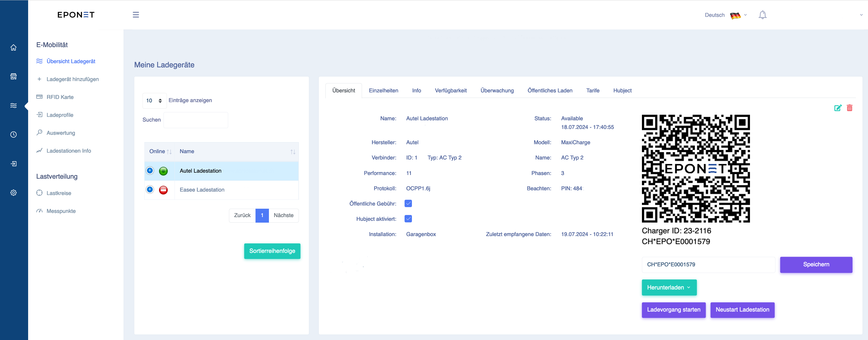
Task: Click the Suchen search input field
Action: click(195, 120)
